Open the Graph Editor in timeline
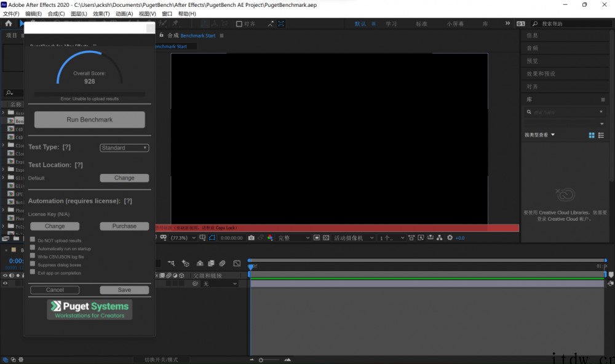615x364 pixels. pos(237,263)
